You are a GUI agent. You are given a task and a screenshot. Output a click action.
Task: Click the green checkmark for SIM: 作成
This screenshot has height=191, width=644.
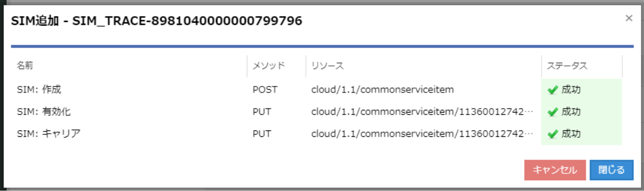553,90
